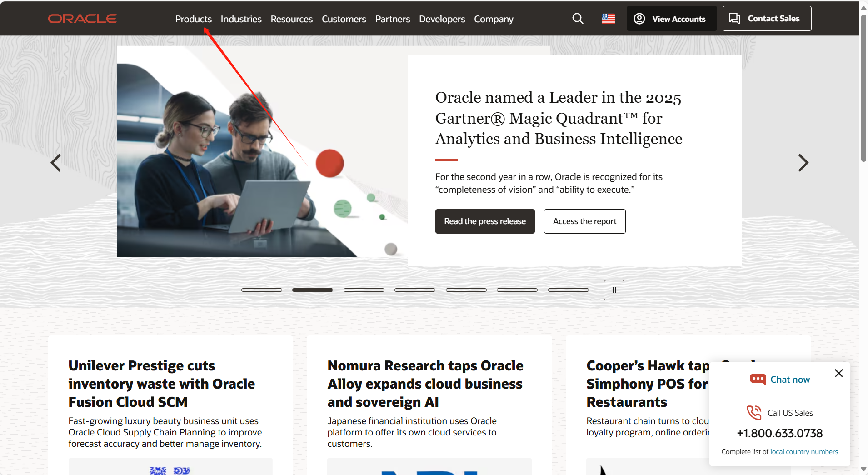Open the Partners menu
This screenshot has width=868, height=475.
(x=393, y=19)
